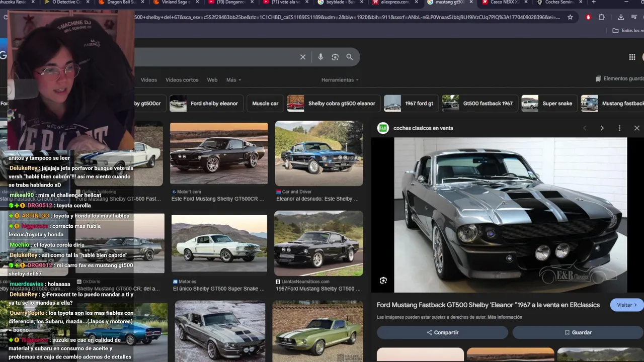This screenshot has height=362, width=644.
Task: Open the three-dot menu in preview panel
Action: [x=619, y=128]
